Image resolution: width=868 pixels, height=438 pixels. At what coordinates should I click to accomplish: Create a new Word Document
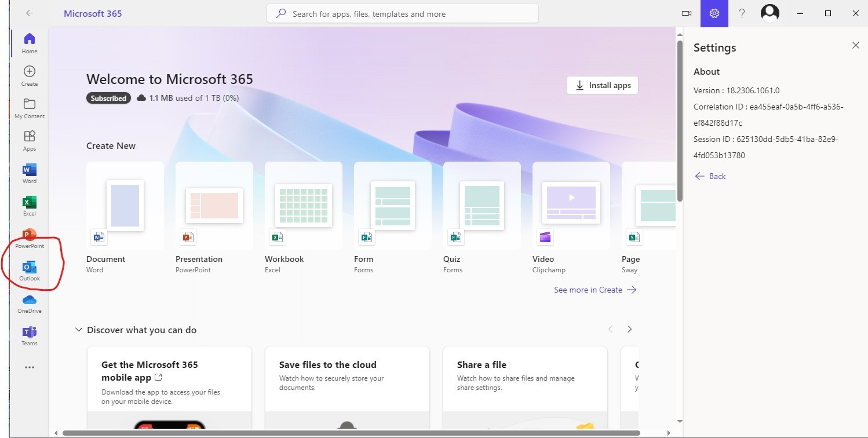(x=125, y=217)
